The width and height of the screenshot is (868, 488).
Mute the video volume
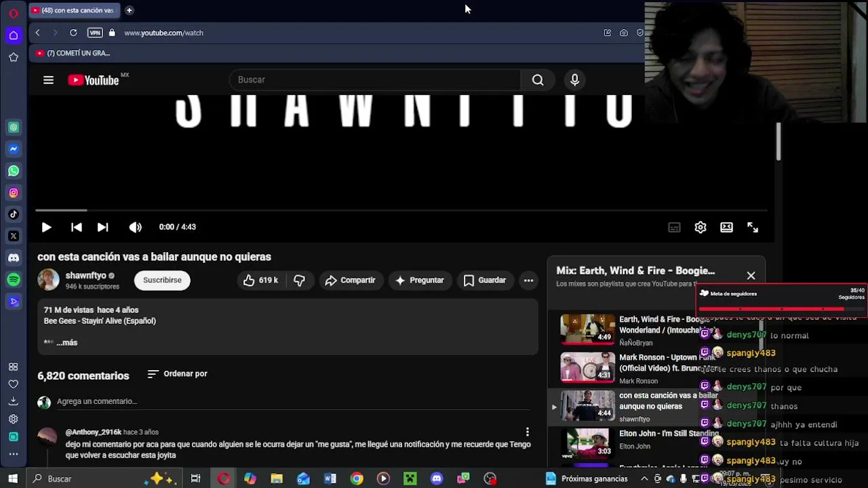pos(136,227)
